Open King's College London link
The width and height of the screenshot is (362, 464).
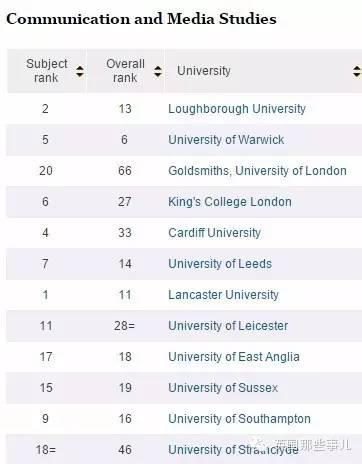coord(230,202)
